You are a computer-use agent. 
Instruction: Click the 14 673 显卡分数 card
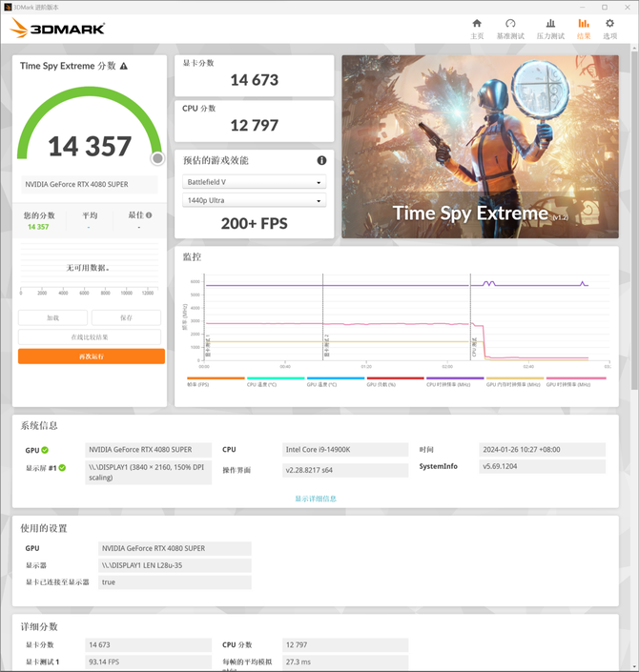255,76
